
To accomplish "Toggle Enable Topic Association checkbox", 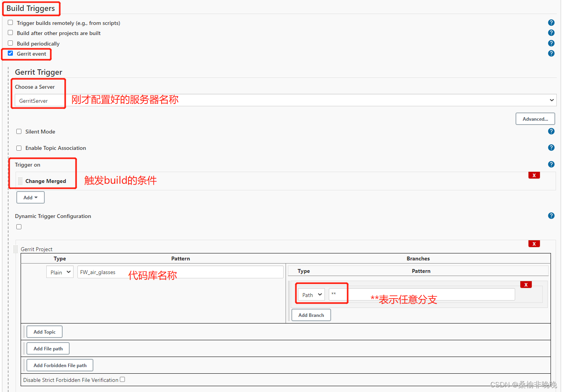I will [x=19, y=148].
